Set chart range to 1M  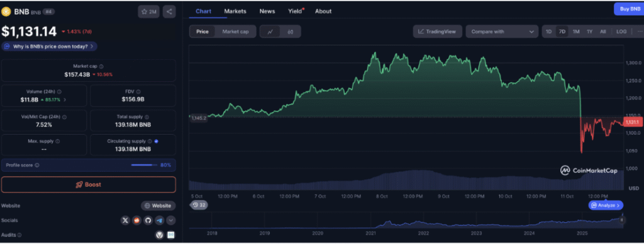(x=576, y=31)
